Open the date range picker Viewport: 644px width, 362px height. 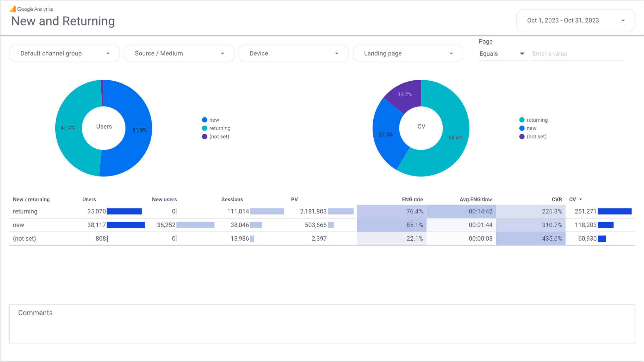click(575, 20)
